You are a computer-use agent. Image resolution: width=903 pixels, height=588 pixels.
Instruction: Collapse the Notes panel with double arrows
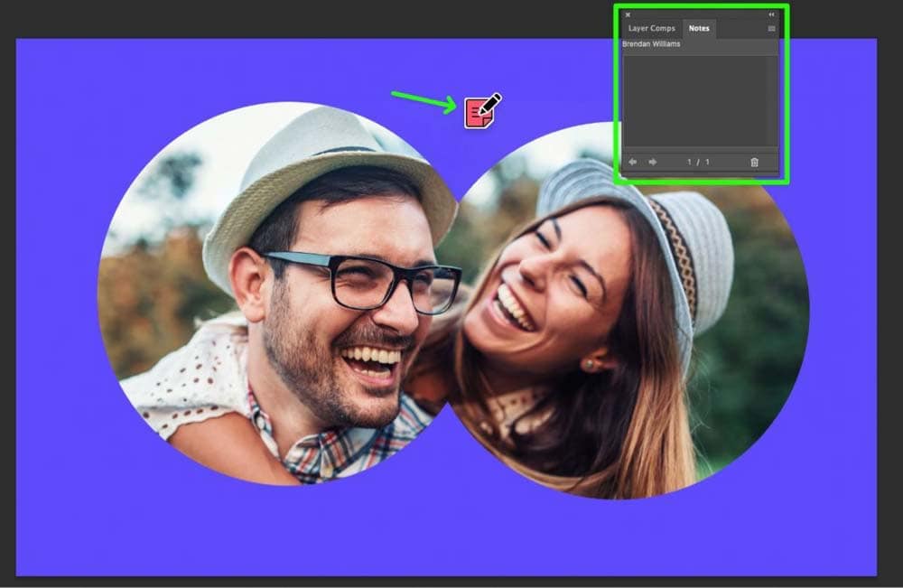point(771,14)
